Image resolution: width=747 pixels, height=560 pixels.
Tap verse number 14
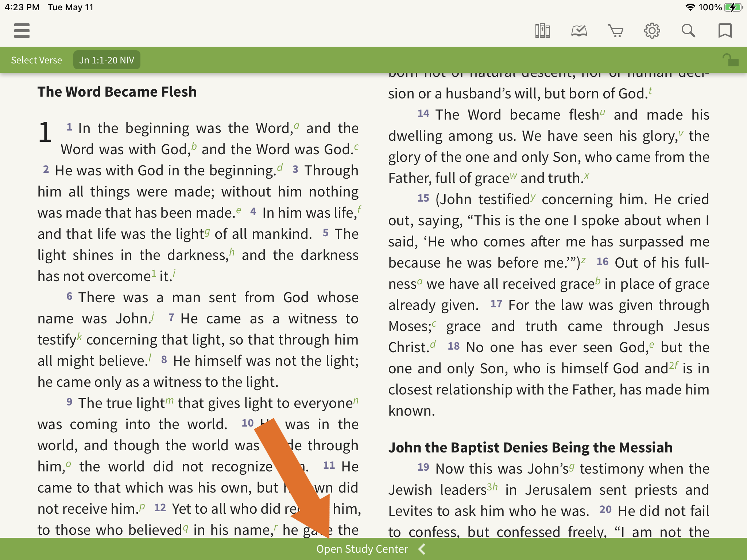pyautogui.click(x=423, y=113)
